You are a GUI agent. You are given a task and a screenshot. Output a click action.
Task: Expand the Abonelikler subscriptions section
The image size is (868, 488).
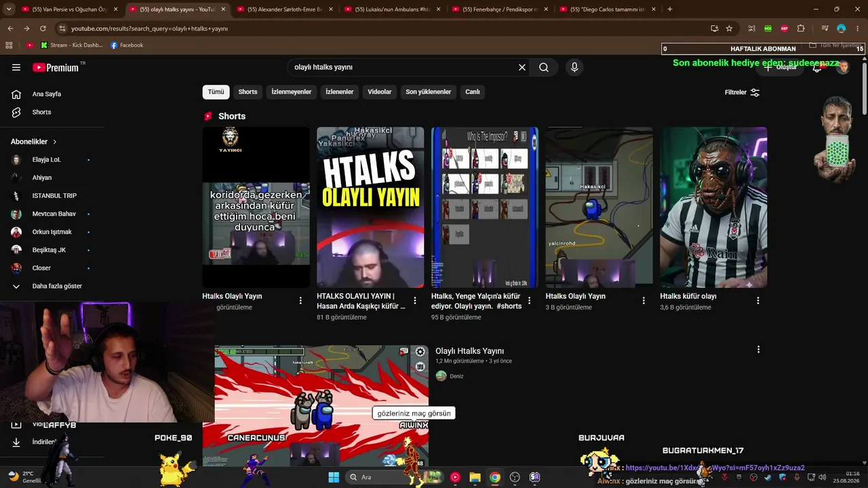pyautogui.click(x=34, y=142)
